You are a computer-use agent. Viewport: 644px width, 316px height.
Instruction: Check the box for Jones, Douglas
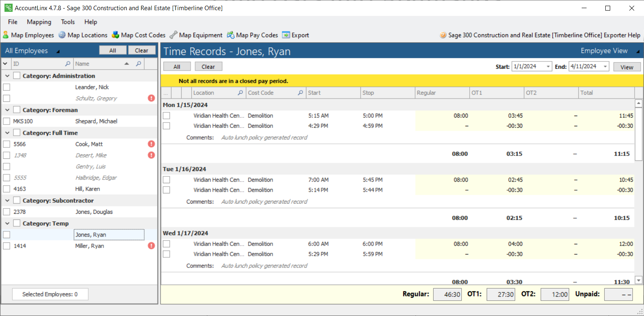7,212
